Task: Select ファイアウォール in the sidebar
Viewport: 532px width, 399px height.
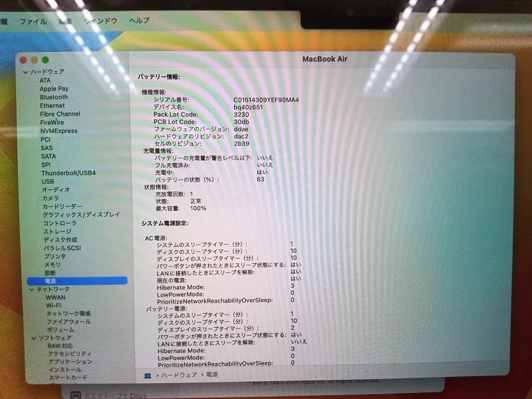Action: click(x=68, y=322)
